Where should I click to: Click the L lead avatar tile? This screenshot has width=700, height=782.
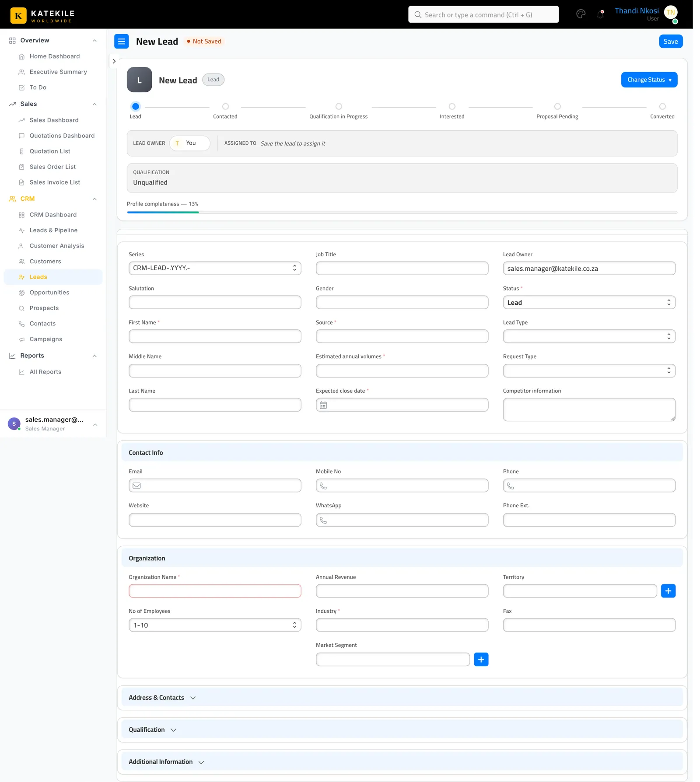(x=140, y=80)
